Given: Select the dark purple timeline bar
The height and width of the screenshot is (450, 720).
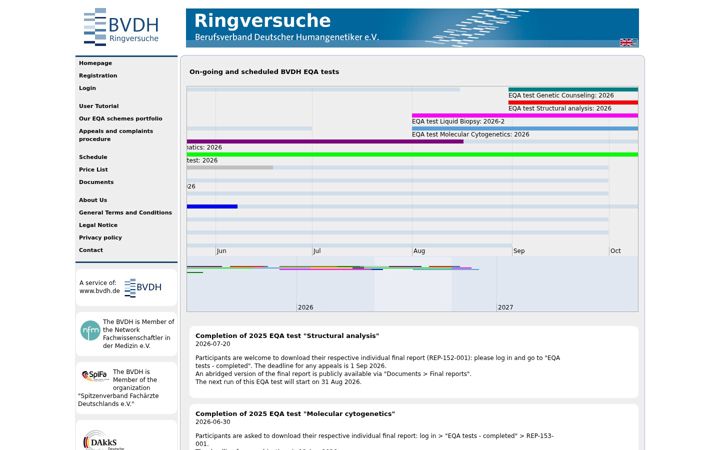Looking at the screenshot, I should 325,141.
